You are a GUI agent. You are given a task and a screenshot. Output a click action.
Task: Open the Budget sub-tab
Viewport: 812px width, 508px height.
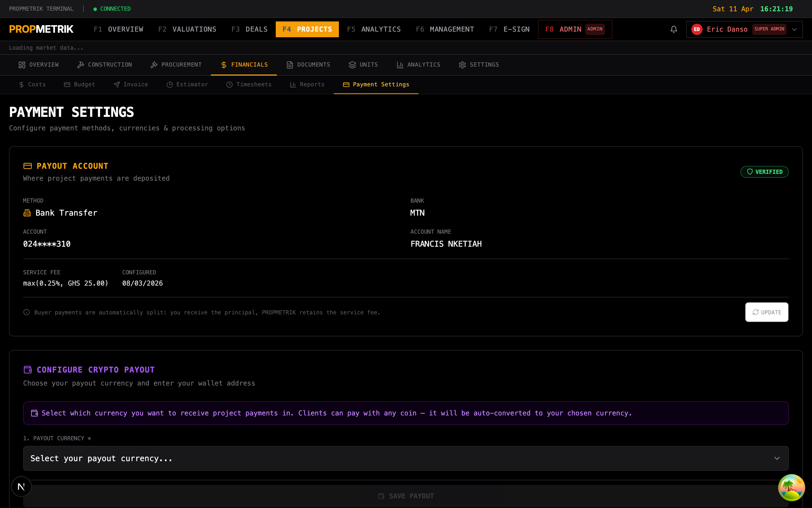[80, 84]
